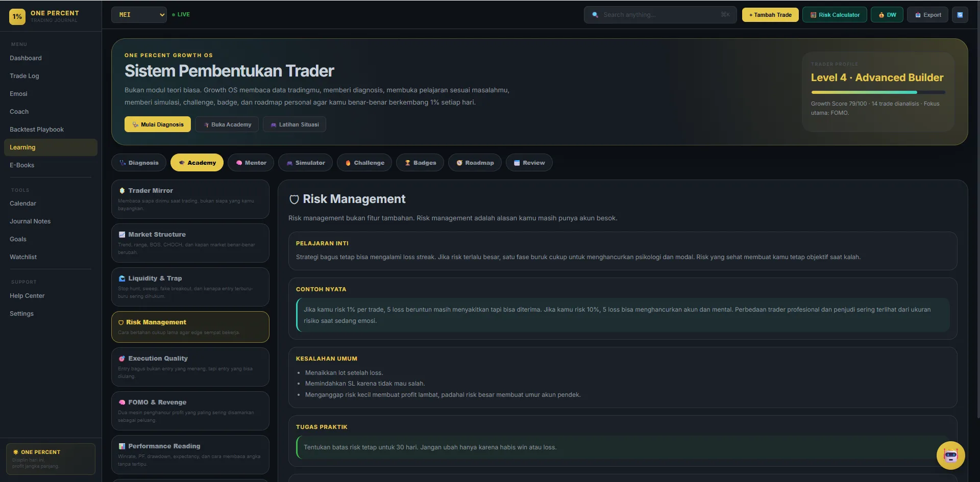Open the Coach sidebar page
Screen dimensions: 980x482
pos(51,112)
